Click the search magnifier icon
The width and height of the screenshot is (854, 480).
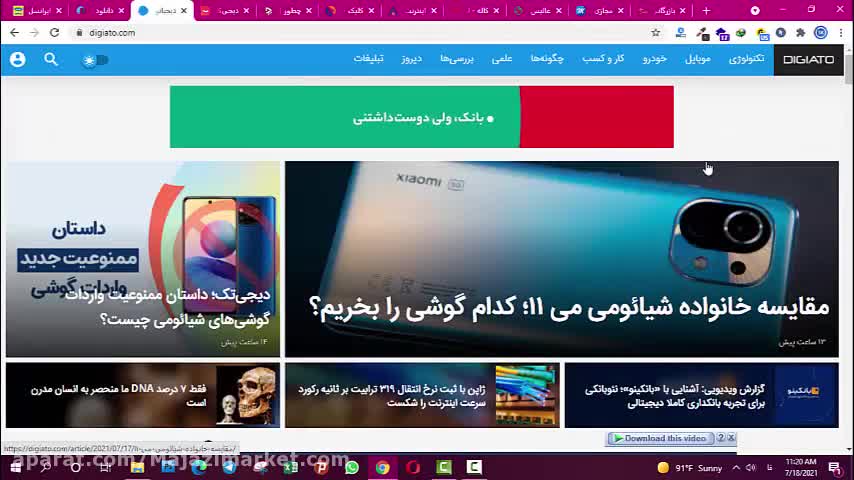[x=51, y=60]
